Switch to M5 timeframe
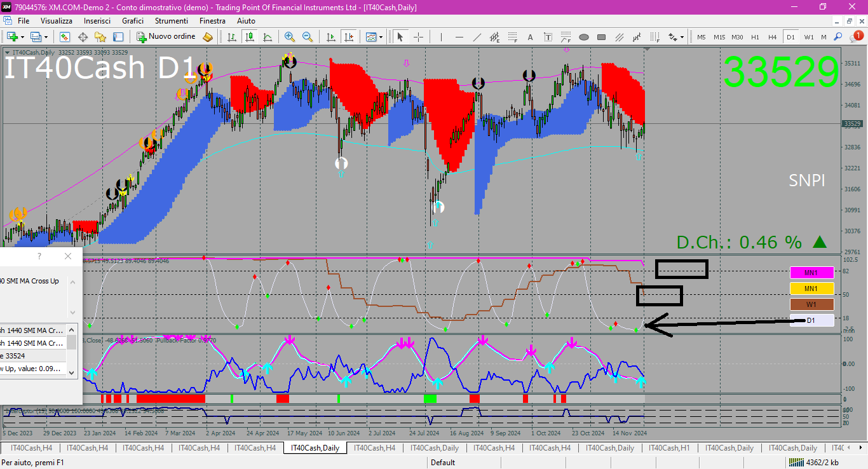This screenshot has width=868, height=469. click(x=701, y=37)
